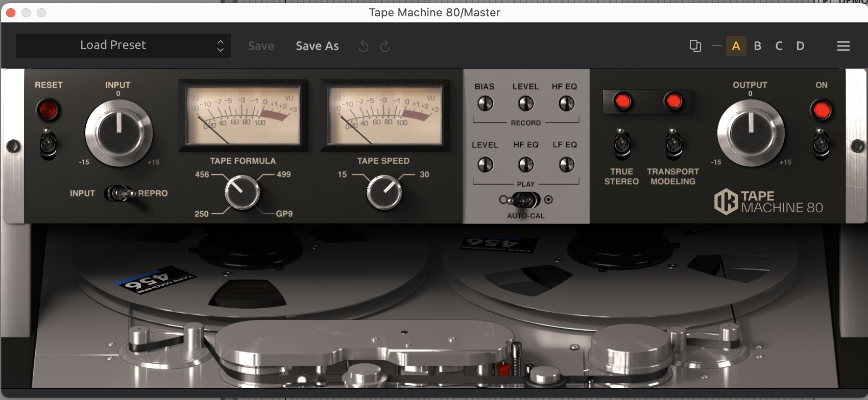Screen dimensions: 868x400
Task: Click the RECORD LEVEL trim knob
Action: (526, 104)
